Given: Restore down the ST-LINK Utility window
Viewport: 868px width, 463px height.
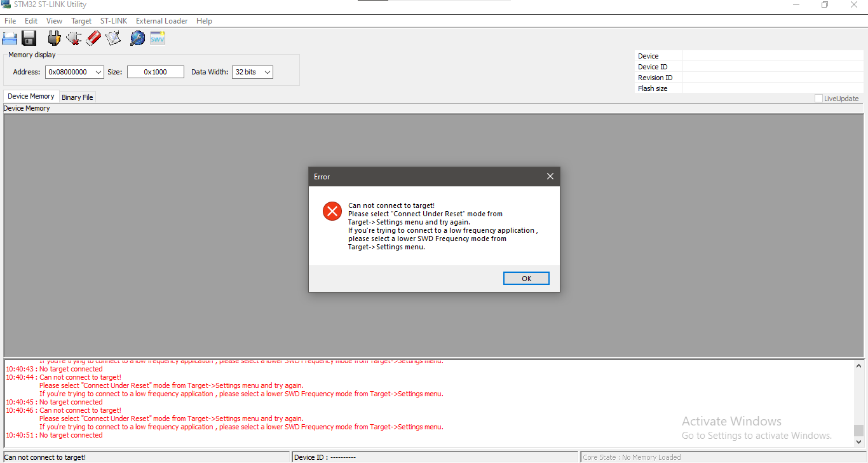Looking at the screenshot, I should pos(825,4).
